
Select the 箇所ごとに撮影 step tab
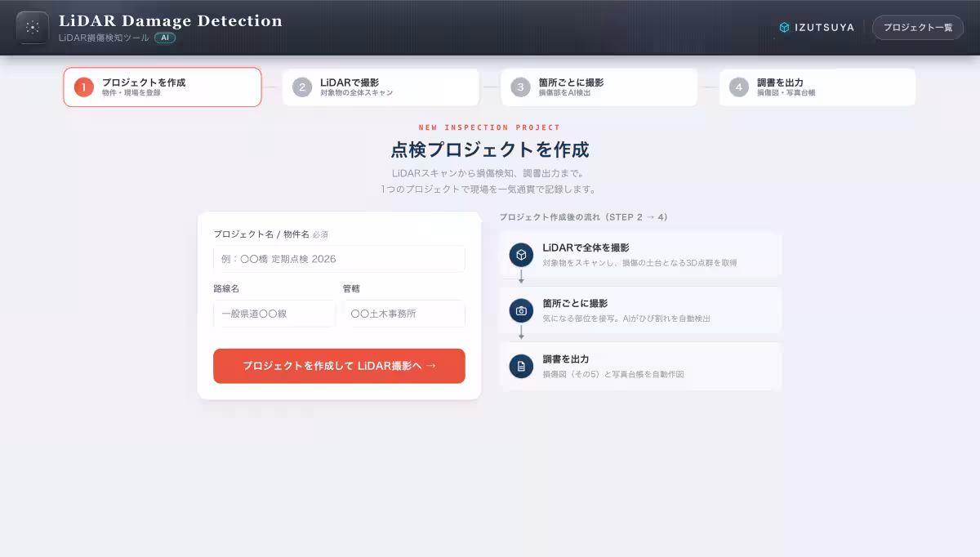[599, 87]
